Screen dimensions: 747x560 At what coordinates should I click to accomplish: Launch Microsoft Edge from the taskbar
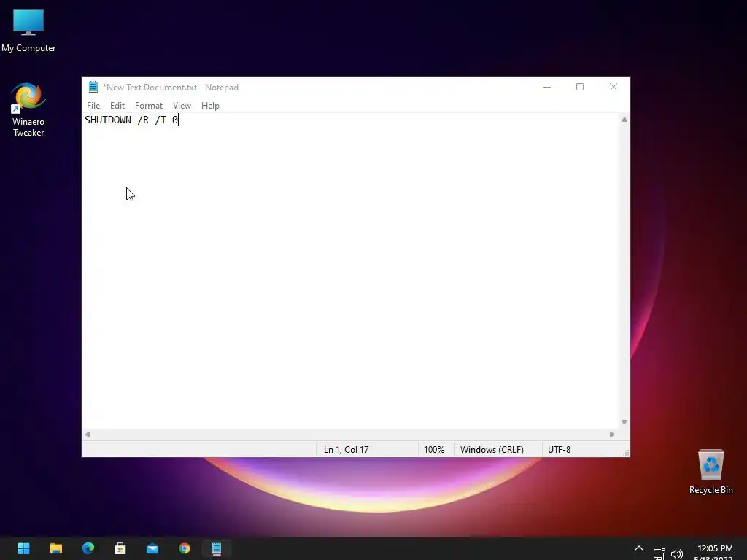click(88, 548)
